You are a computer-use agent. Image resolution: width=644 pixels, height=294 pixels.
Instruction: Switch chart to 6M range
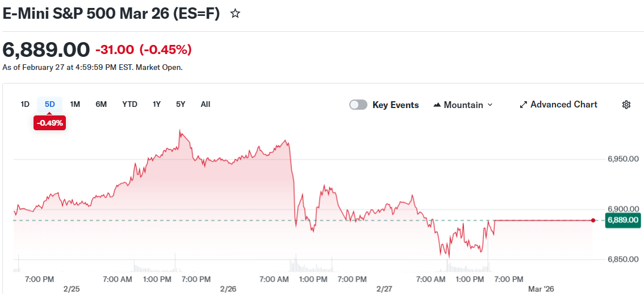[101, 104]
